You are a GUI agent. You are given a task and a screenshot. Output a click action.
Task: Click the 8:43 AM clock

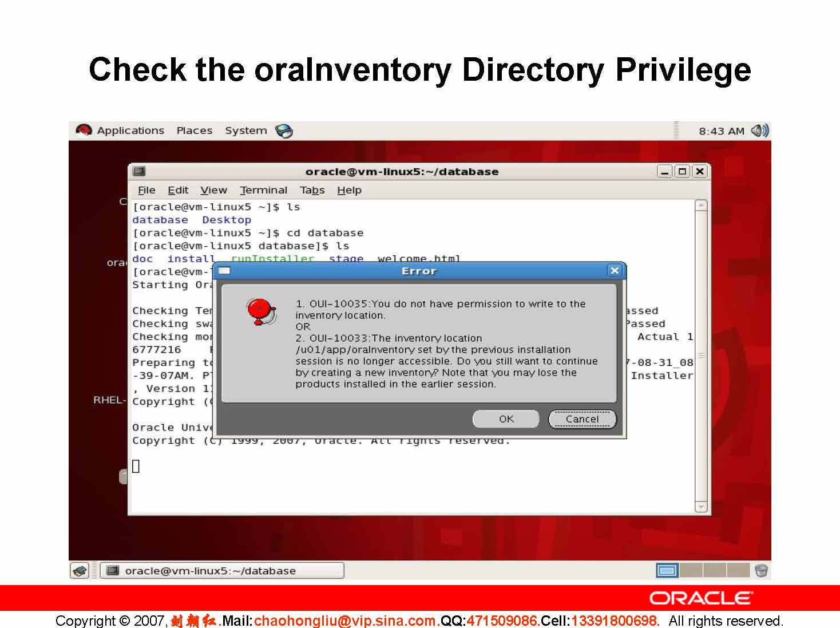point(722,131)
